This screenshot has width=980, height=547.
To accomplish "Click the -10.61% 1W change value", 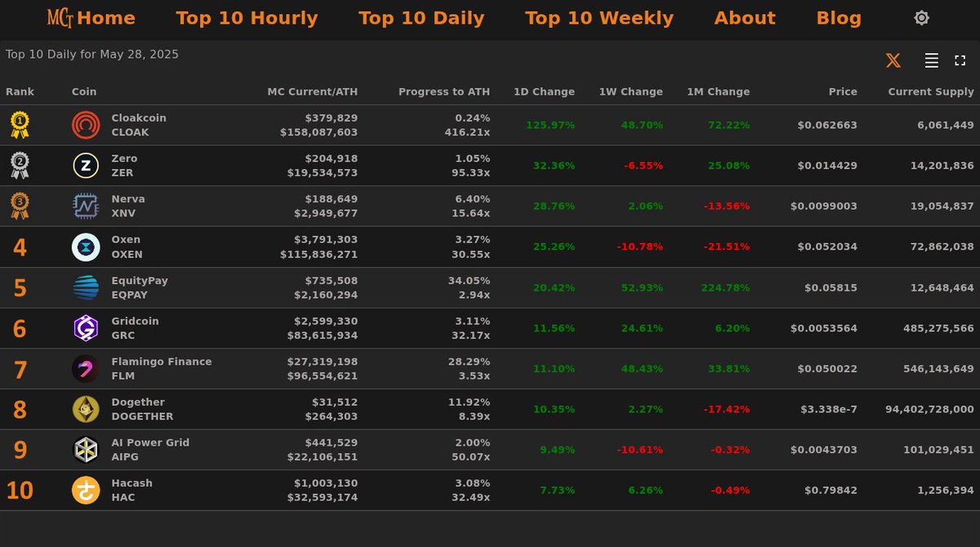I will coord(640,450).
